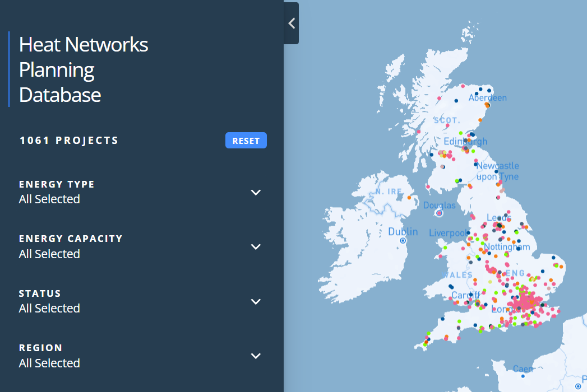Screen dimensions: 587x392
Task: Expand the Energy Type filter dropdown
Action: pos(256,193)
